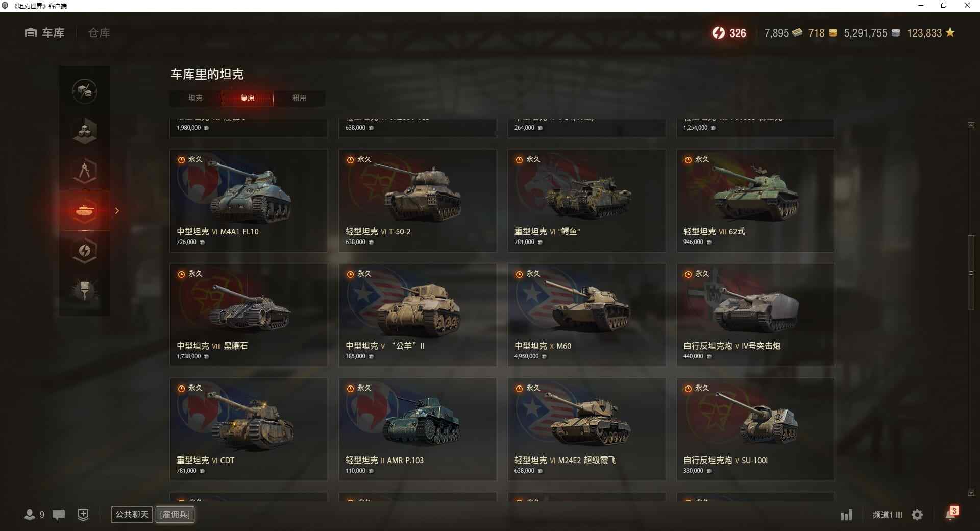Expand the sidebar chevron next to tank icon

[117, 211]
